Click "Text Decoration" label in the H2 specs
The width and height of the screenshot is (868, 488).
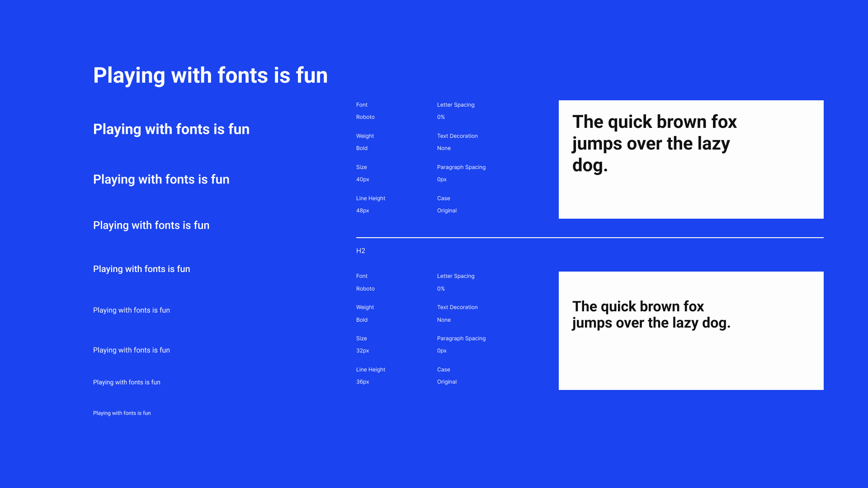[x=457, y=307]
